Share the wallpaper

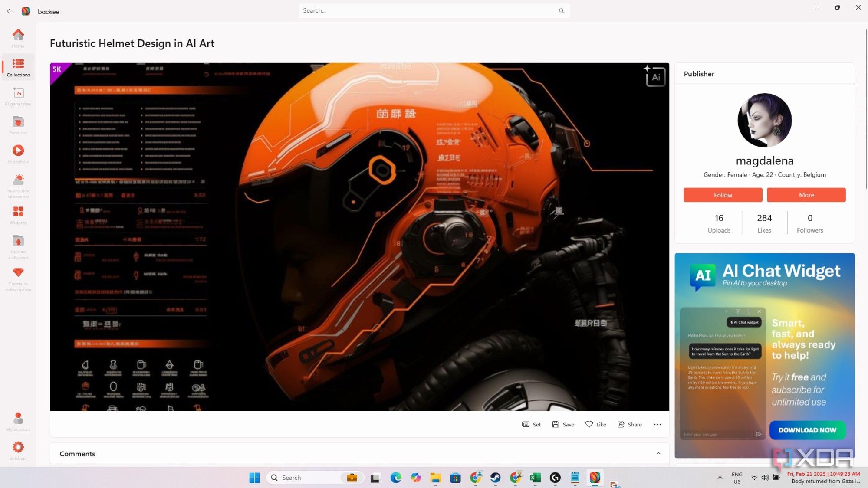(x=629, y=424)
